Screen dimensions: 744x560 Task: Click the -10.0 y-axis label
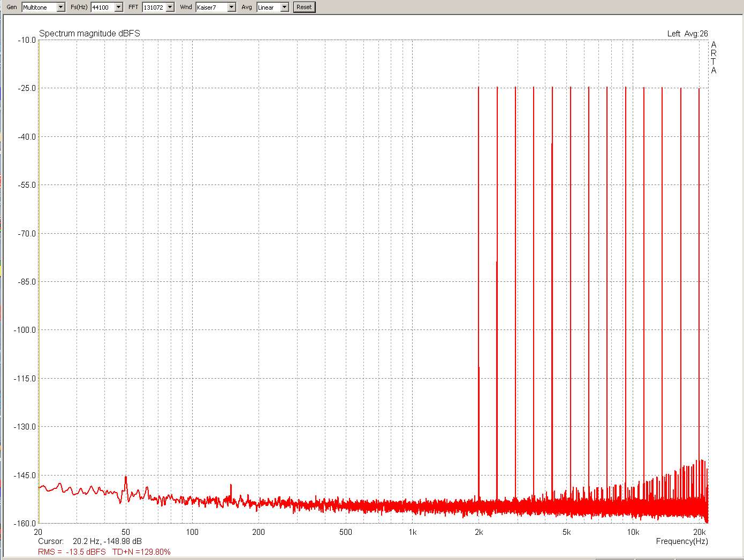(x=26, y=40)
